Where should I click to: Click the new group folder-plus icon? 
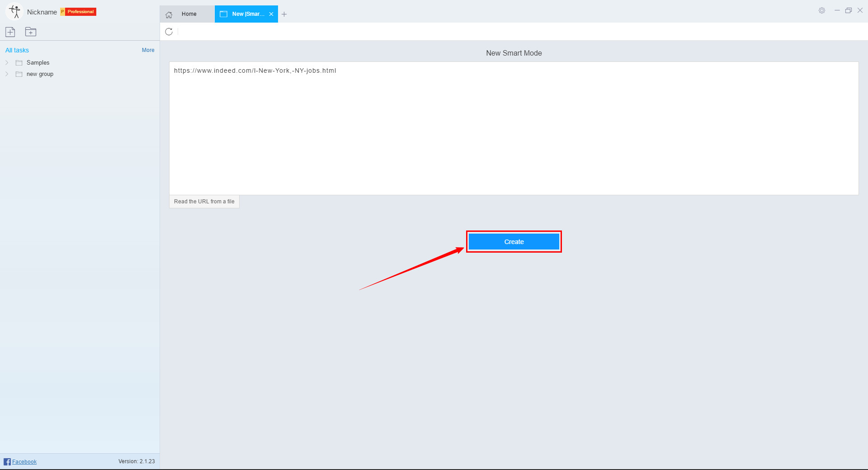(x=31, y=32)
